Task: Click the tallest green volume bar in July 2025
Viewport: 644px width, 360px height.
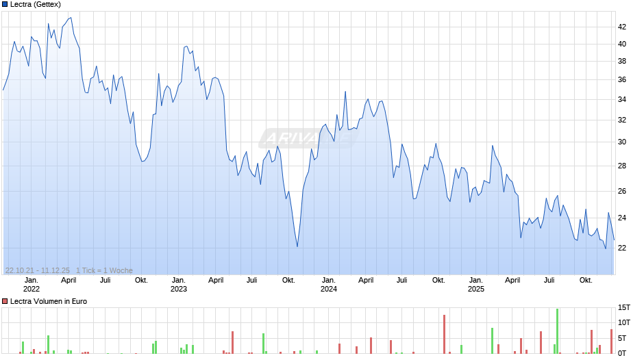Action: pyautogui.click(x=558, y=331)
